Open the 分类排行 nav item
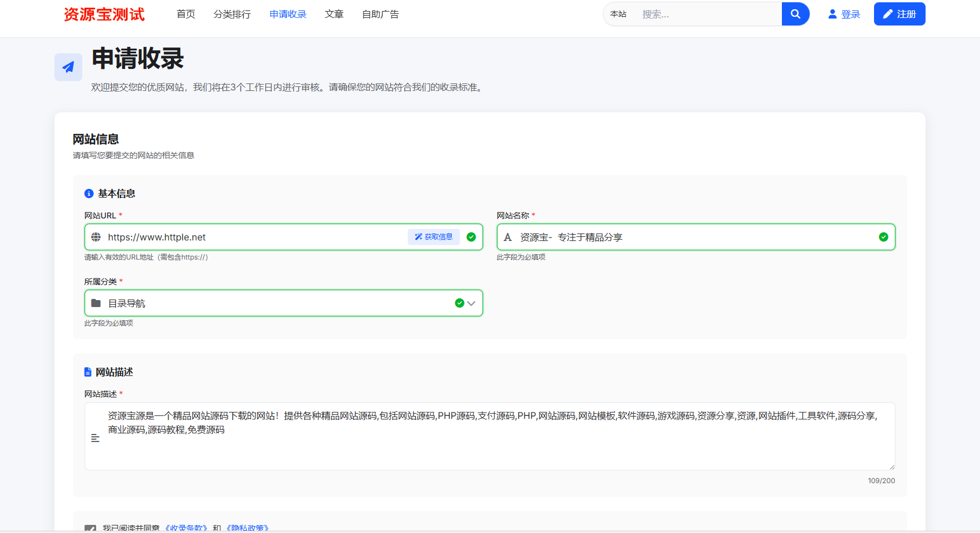The height and width of the screenshot is (533, 980). pos(232,14)
